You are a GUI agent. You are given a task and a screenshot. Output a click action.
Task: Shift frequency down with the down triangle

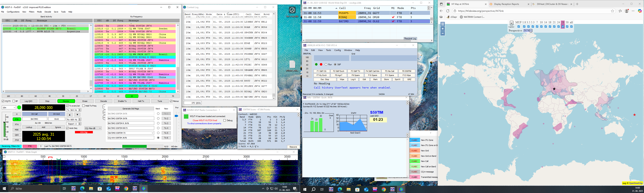point(77,115)
